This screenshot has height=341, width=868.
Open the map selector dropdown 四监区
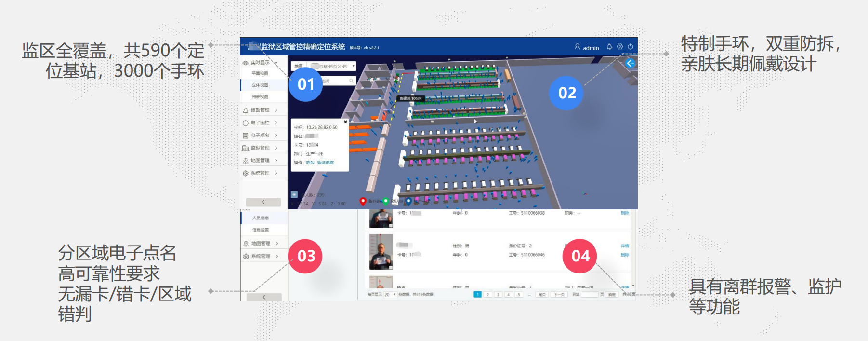pos(332,66)
